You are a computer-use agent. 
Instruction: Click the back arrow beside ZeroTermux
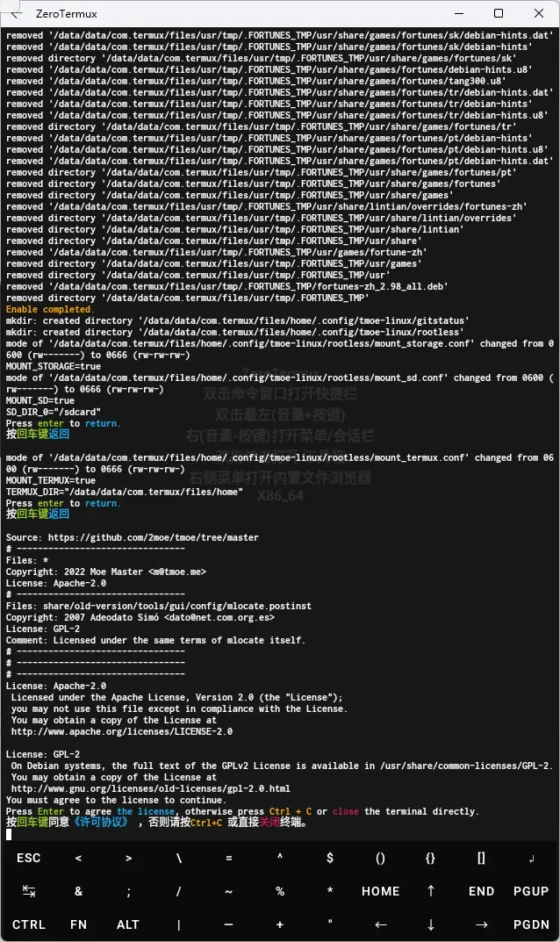16,13
